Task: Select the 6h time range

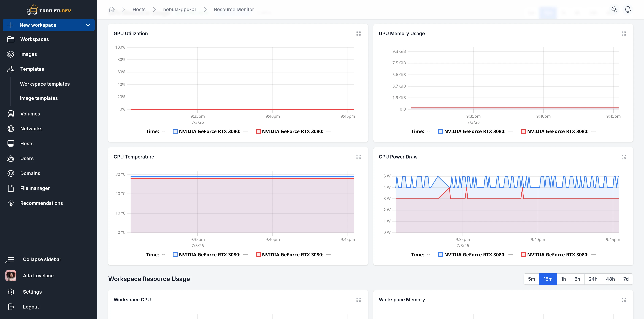Action: (x=577, y=279)
